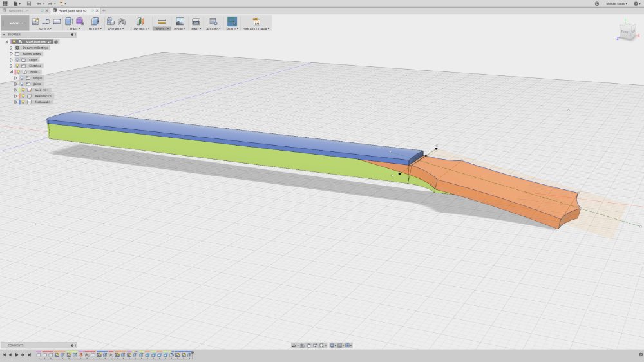644x362 pixels.
Task: Open the CONSTRUCT menu
Action: coord(140,29)
